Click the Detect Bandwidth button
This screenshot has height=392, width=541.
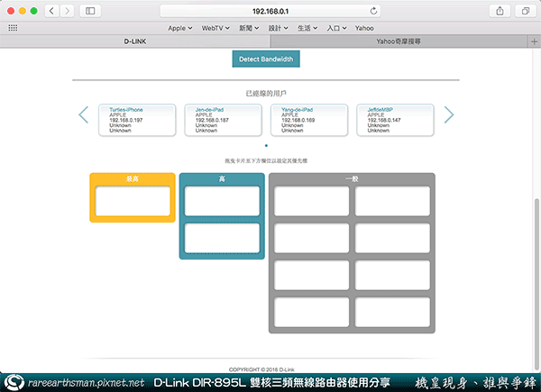pos(266,59)
